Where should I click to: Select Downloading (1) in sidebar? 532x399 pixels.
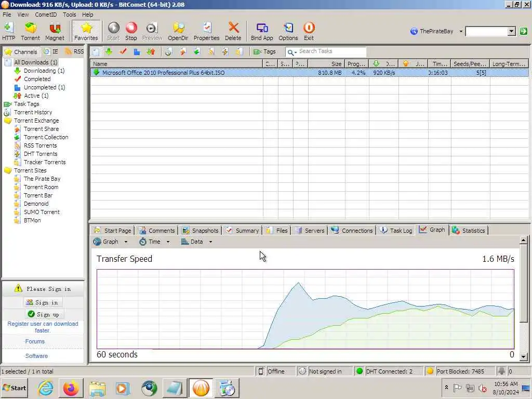44,71
